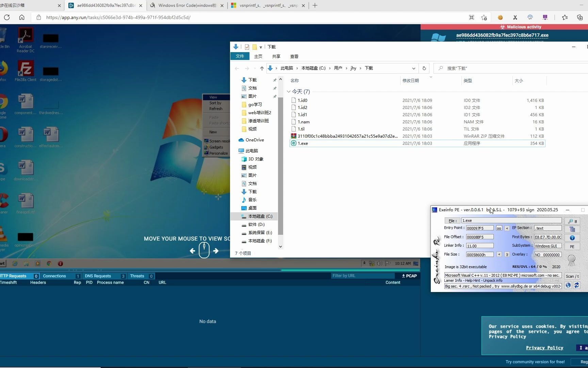588x368 pixels.
Task: Switch to the Threats tab
Action: coord(141,276)
